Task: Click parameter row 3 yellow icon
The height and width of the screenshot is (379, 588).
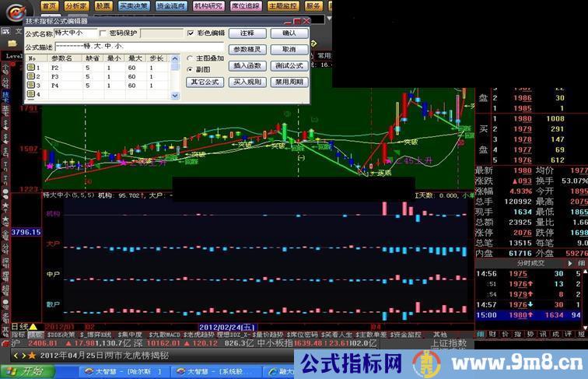Action: (32, 86)
